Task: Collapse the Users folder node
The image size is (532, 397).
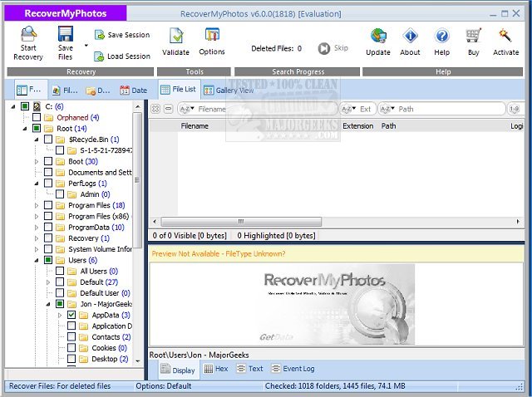Action: click(37, 260)
